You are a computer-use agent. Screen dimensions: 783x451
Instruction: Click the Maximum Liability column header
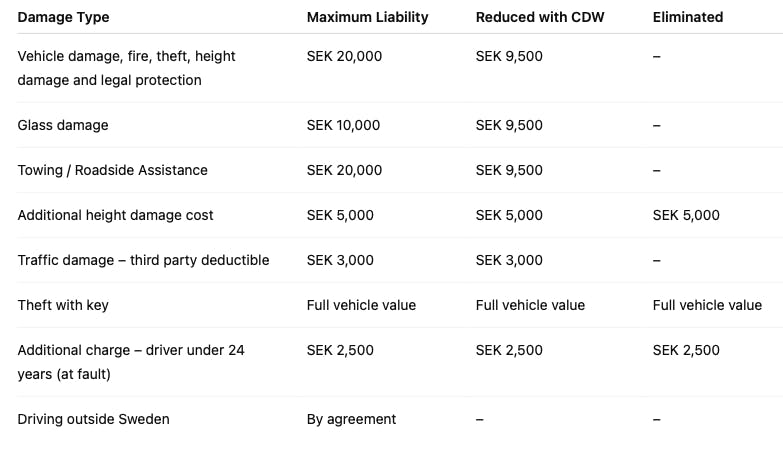(x=367, y=17)
